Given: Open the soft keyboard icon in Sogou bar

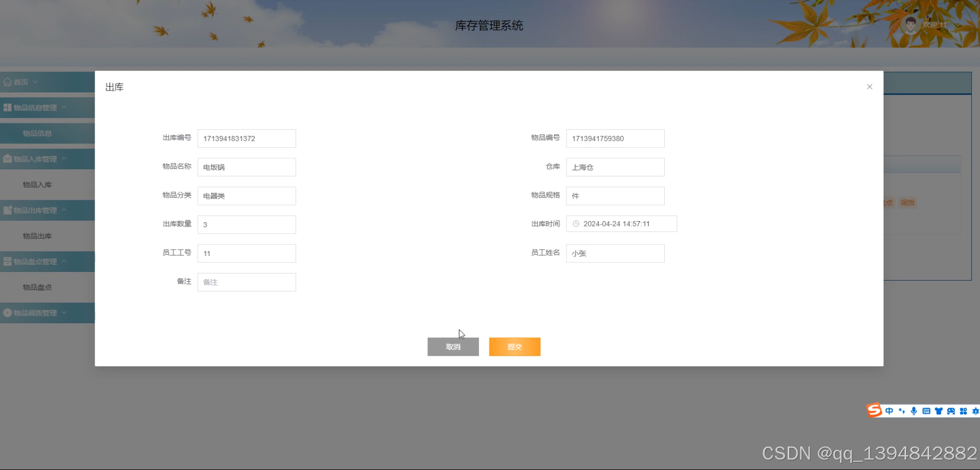Looking at the screenshot, I should pos(926,411).
